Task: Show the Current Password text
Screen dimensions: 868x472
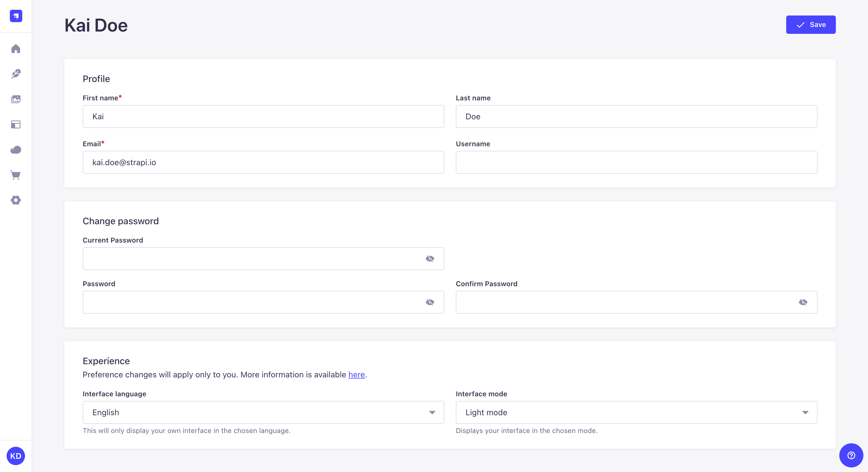Action: [x=430, y=259]
